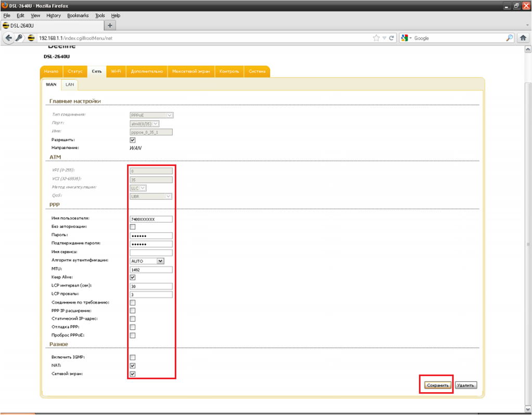Open the AUTO authentication algorithm dropdown
Screen dimensions: 532x415
(147, 261)
